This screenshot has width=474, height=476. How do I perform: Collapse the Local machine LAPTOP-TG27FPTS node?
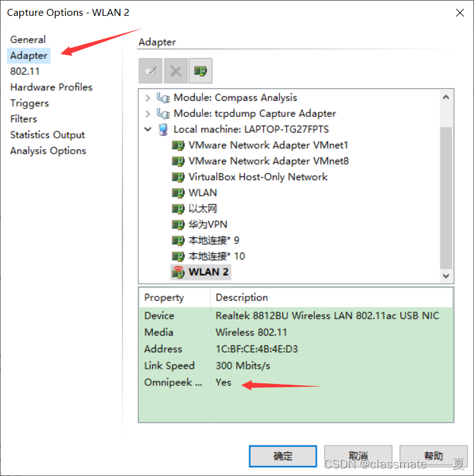148,129
